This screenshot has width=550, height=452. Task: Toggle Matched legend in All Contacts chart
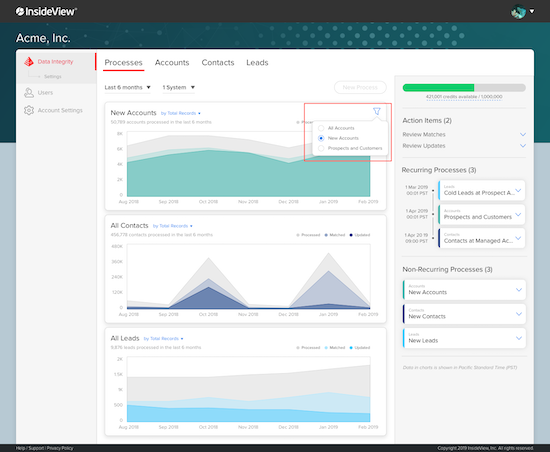click(335, 235)
